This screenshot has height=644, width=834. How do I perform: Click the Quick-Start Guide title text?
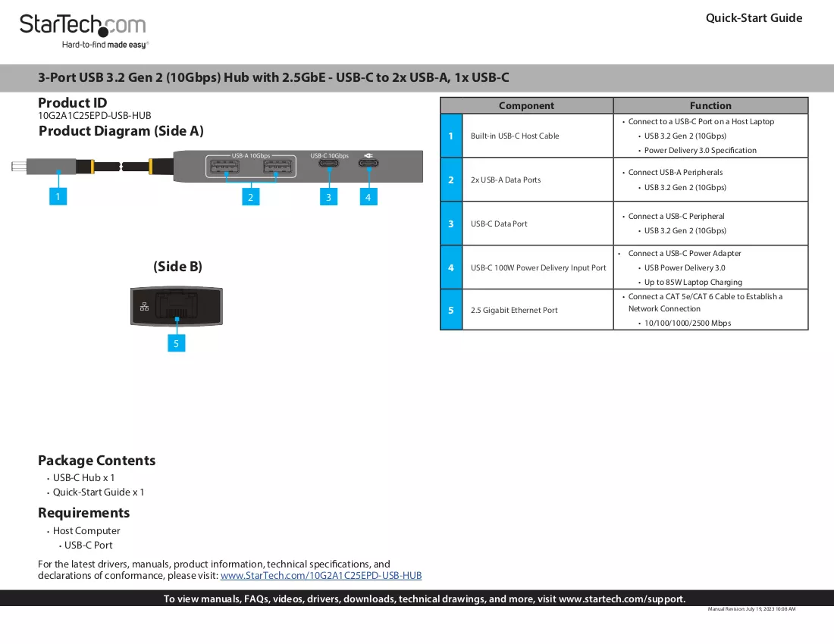tap(754, 18)
